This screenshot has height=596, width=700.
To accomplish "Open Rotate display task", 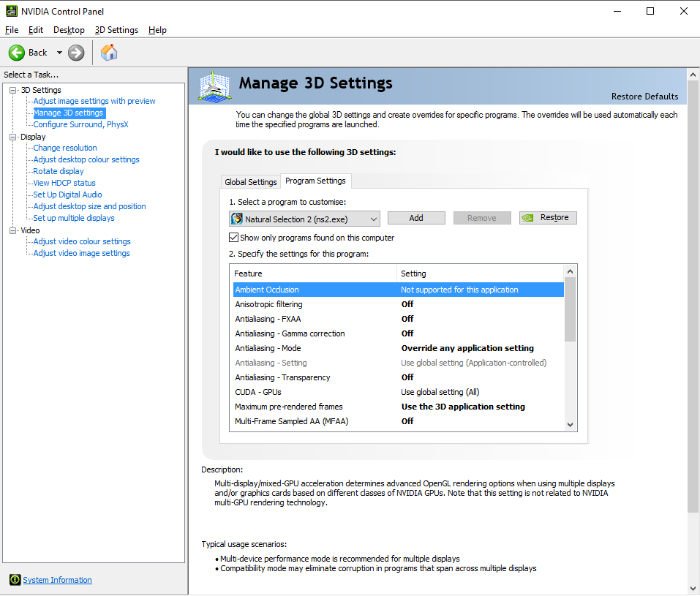I will (59, 171).
